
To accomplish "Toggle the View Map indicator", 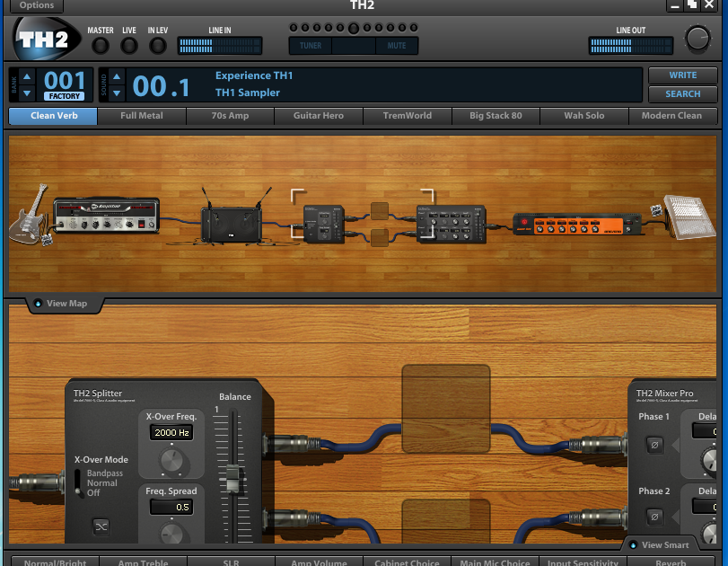I will [38, 304].
